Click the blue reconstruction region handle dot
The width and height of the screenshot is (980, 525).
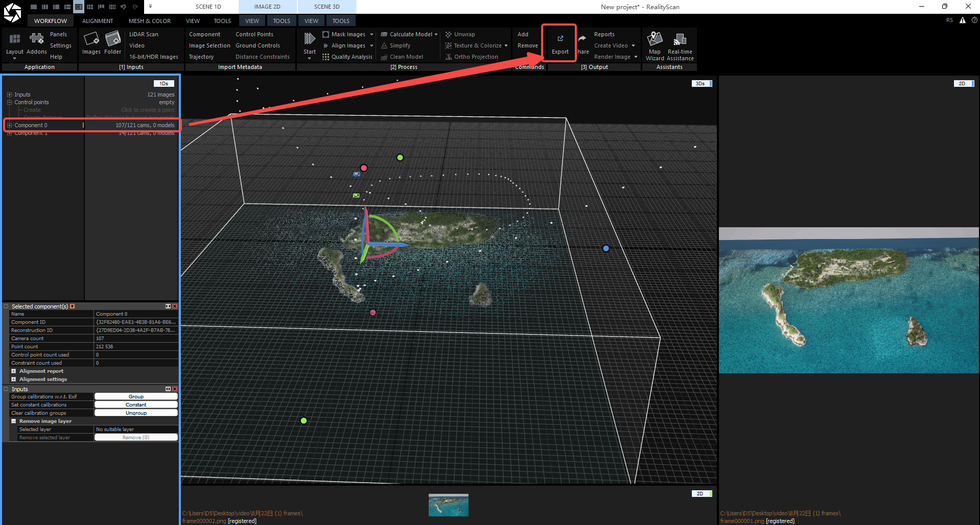coord(606,248)
